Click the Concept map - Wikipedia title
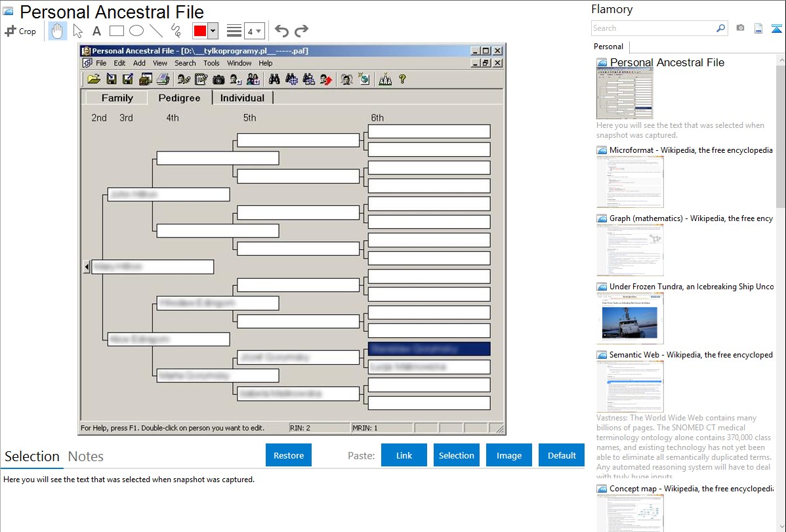Viewport: 786px width, 532px height. click(x=692, y=489)
